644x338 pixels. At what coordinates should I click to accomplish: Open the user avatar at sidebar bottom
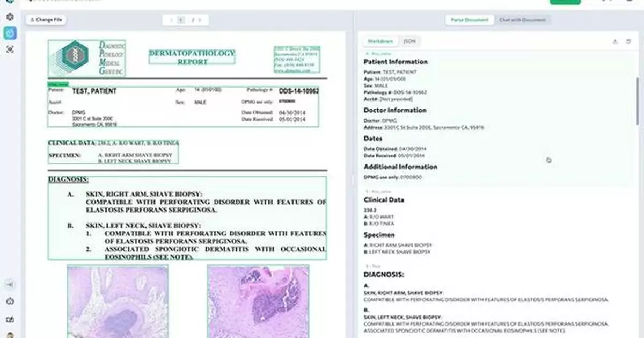click(x=10, y=335)
